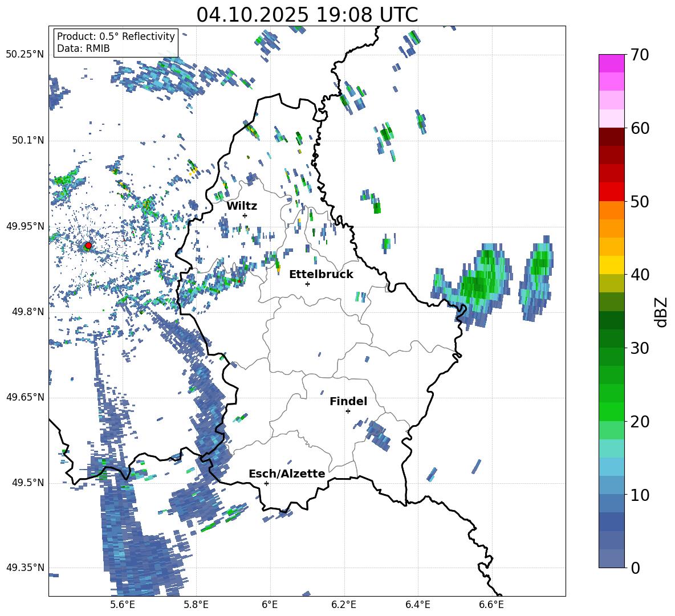This screenshot has width=675, height=616.
Task: Click the 49.95°N latitude label
Action: click(x=25, y=226)
